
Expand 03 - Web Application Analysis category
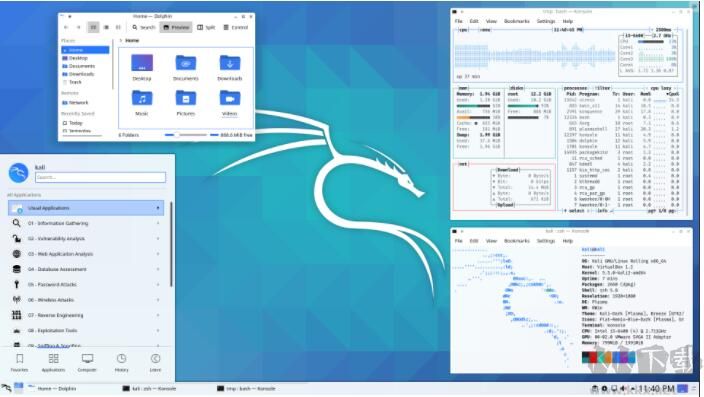tap(86, 254)
